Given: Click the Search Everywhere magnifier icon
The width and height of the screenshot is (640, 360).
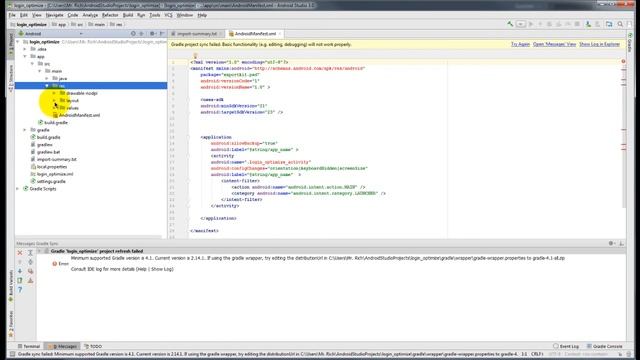Looking at the screenshot, I should pos(620,24).
